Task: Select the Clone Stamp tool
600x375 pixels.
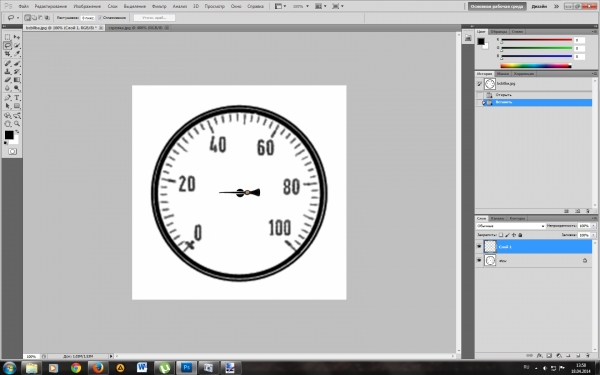Action: (8, 72)
